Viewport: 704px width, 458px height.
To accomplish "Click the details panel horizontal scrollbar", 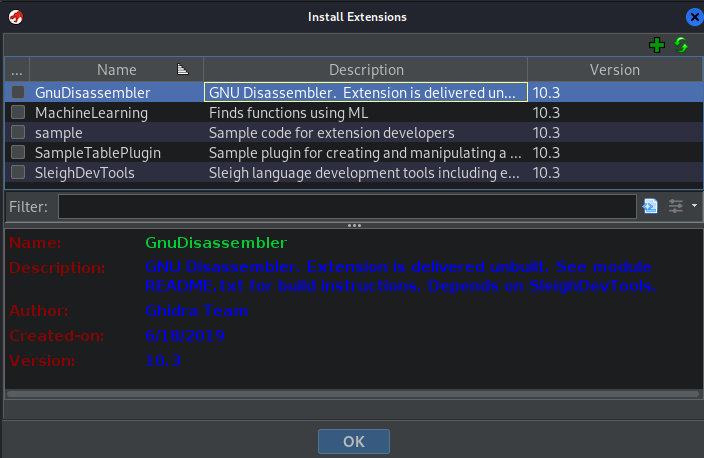I will pyautogui.click(x=353, y=394).
